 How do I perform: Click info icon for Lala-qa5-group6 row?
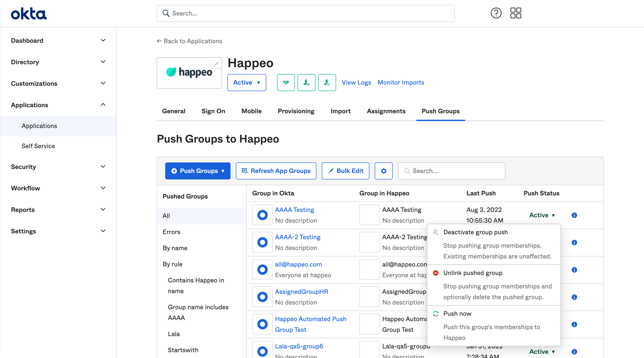click(x=574, y=352)
